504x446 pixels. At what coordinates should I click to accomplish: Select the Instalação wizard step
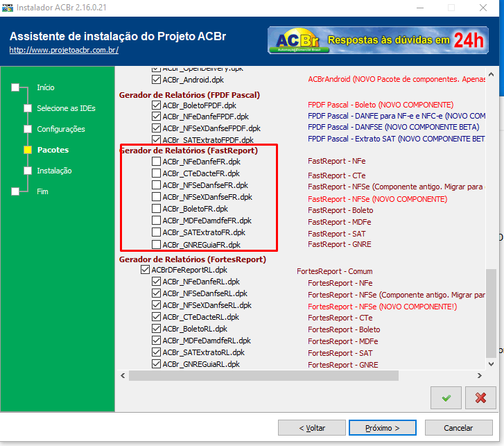[x=54, y=171]
